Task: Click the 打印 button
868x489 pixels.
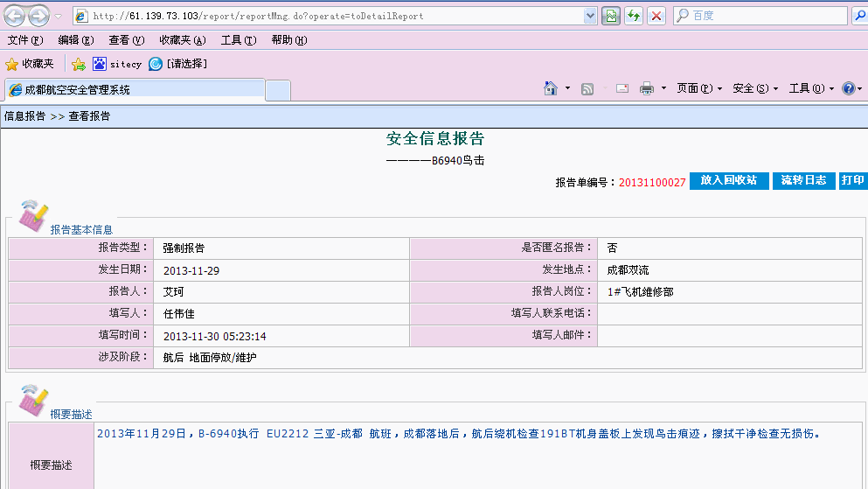Action: [853, 180]
